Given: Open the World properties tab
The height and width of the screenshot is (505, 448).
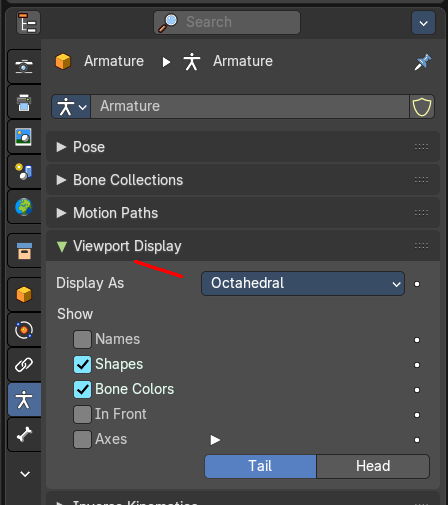Looking at the screenshot, I should coord(24,207).
